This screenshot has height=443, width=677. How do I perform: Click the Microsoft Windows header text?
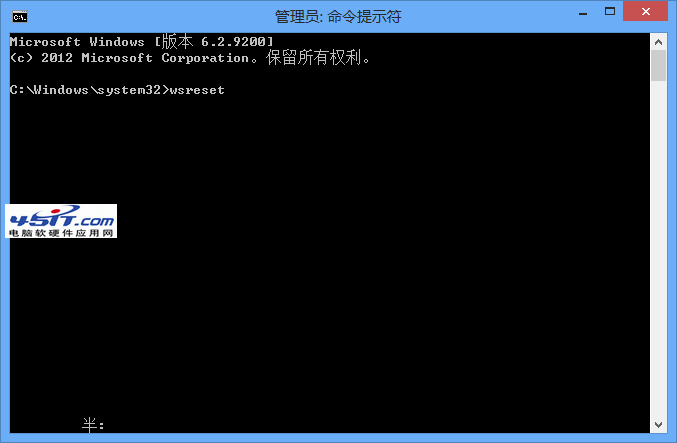(77, 42)
